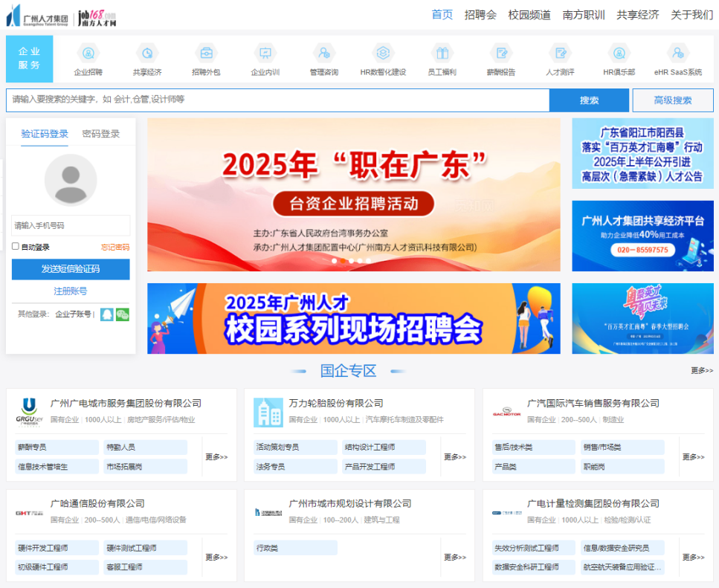This screenshot has width=719, height=588.
Task: Click 发送短信验证码 button
Action: pos(71,269)
